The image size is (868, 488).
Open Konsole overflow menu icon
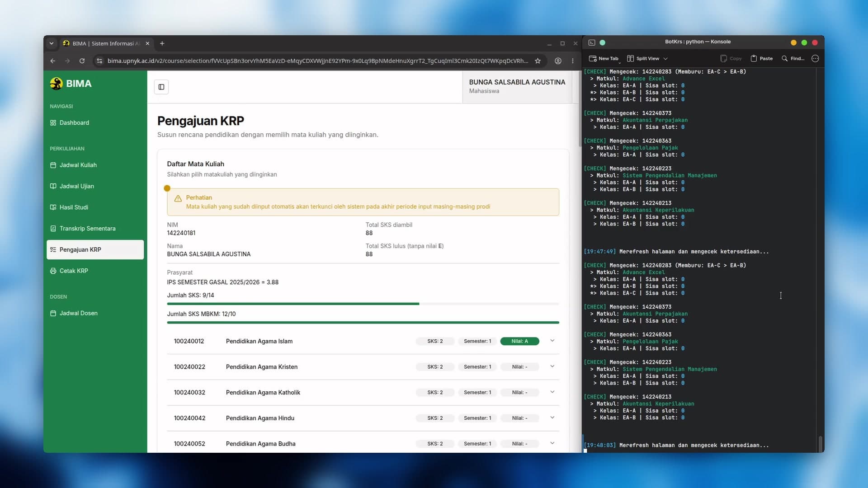point(815,58)
